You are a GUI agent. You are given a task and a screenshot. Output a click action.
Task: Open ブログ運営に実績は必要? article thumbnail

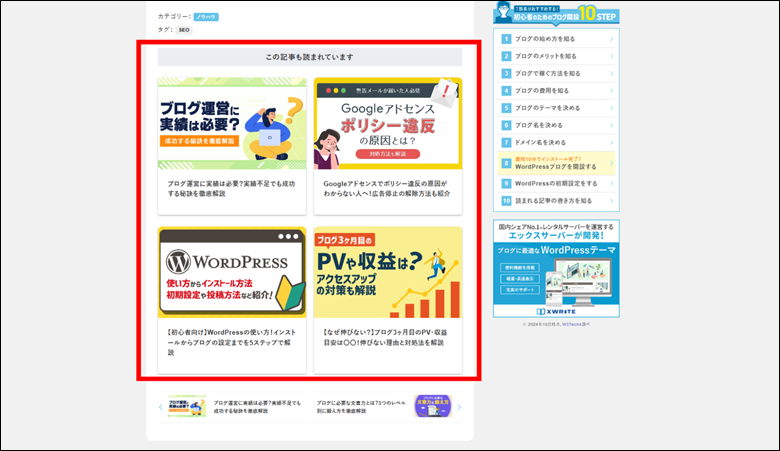click(232, 123)
